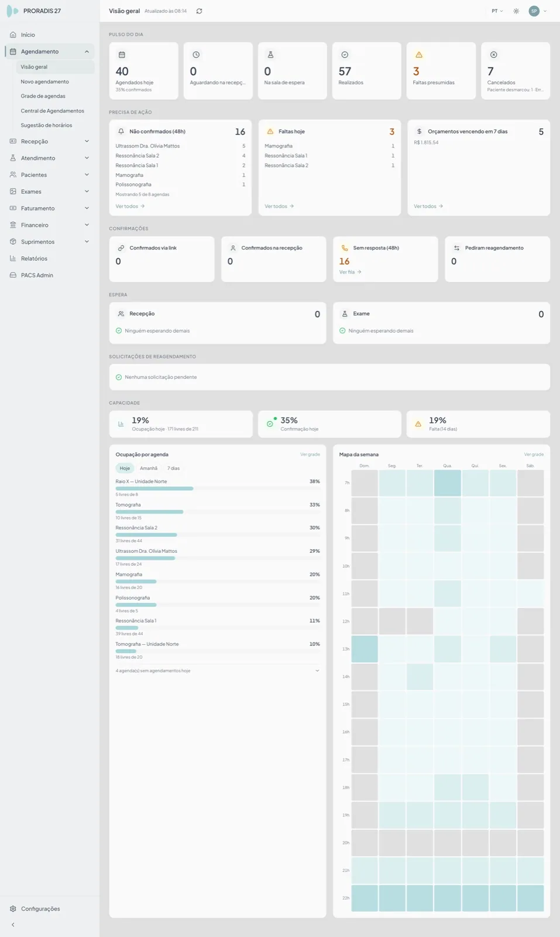The height and width of the screenshot is (937, 560).
Task: Click the Sunday 13h cell in week map
Action: tap(365, 649)
